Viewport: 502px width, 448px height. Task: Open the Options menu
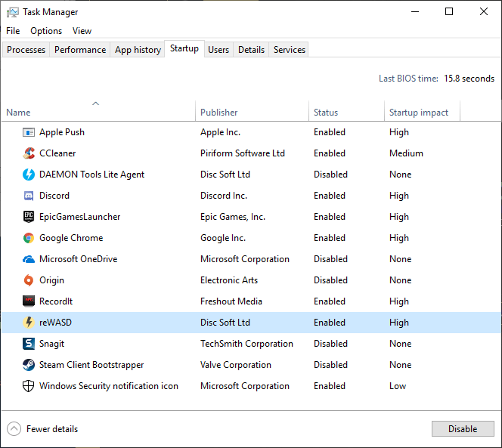coord(46,31)
